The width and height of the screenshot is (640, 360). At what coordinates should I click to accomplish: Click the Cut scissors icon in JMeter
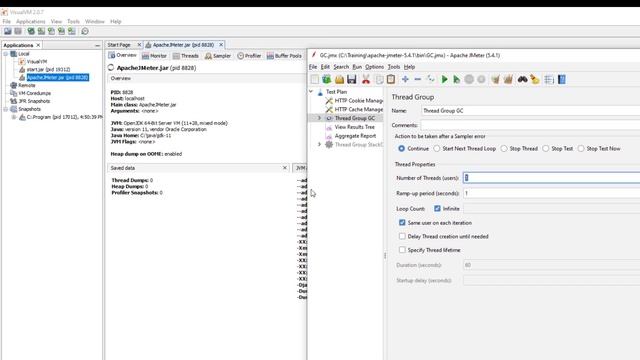366,80
